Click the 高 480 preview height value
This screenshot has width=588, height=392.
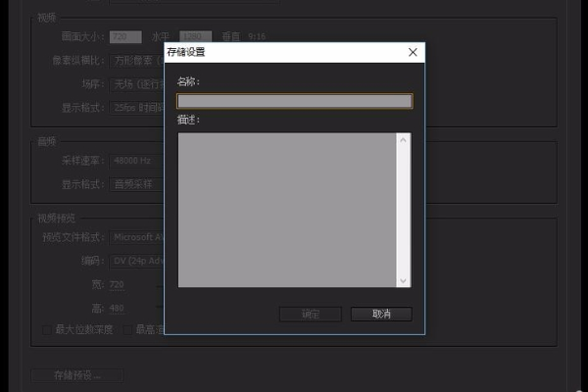point(117,309)
